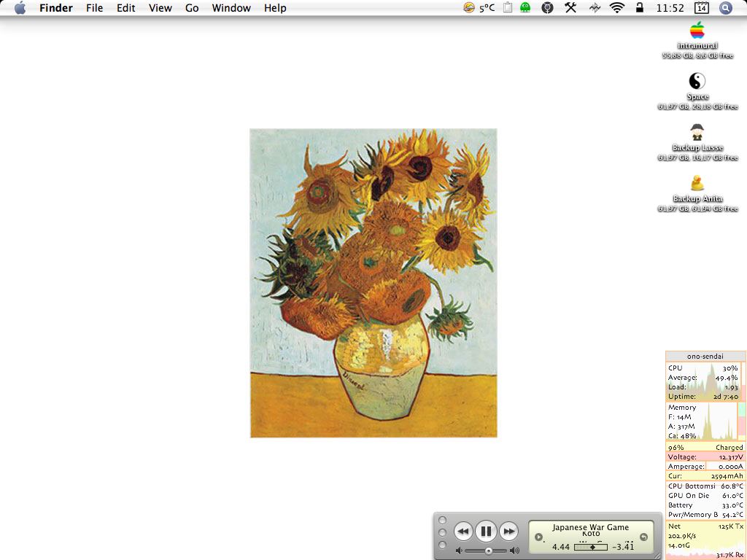Click the ono-sendai monitor header
Viewport: 747px width, 560px height.
point(705,356)
